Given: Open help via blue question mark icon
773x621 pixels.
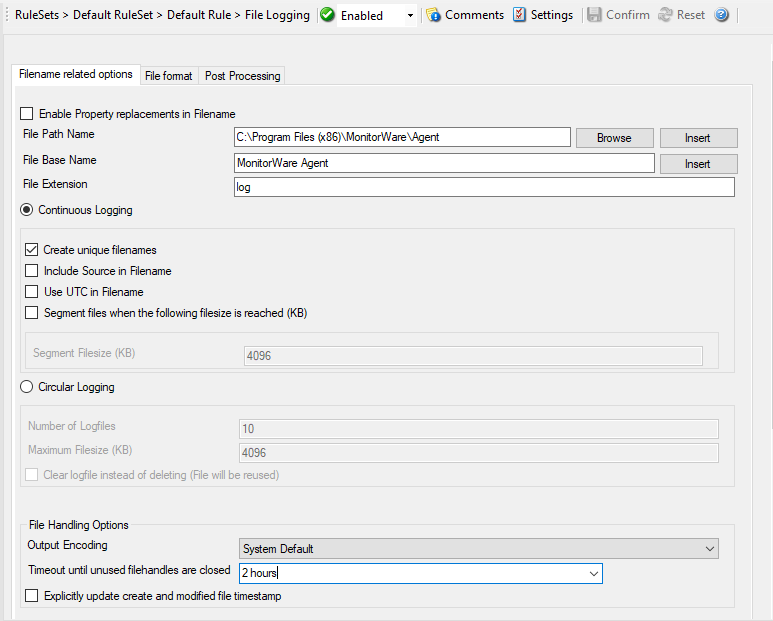Looking at the screenshot, I should (x=722, y=15).
